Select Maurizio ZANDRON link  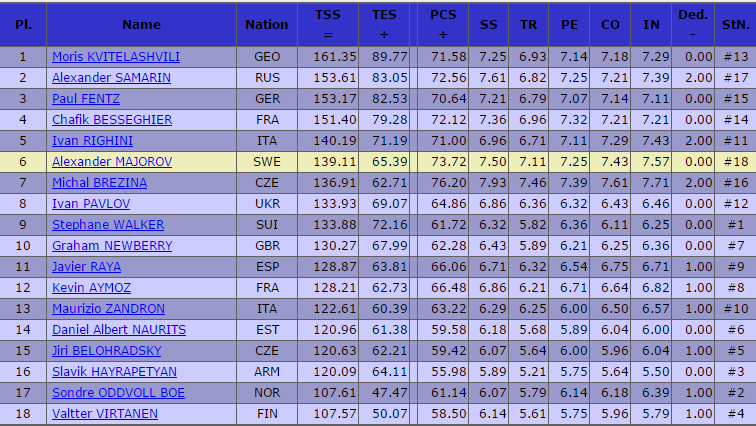[108, 308]
